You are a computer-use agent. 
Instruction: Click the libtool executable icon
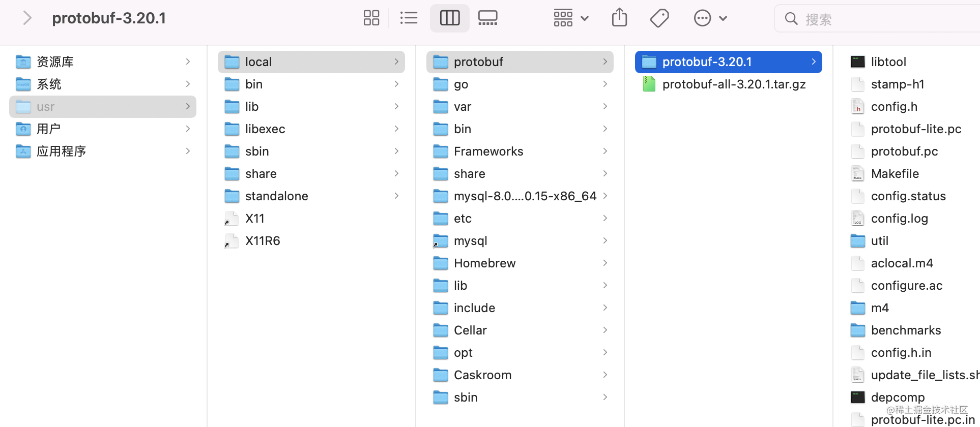(x=858, y=62)
